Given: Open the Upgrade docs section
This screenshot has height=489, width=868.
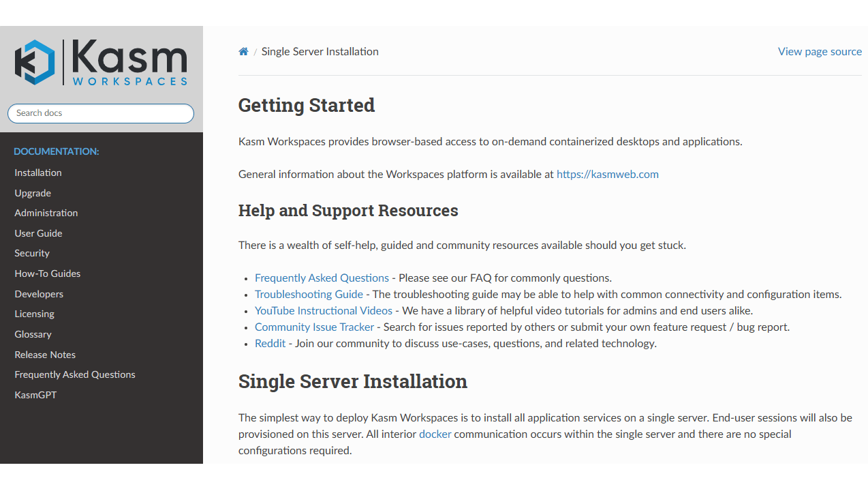Looking at the screenshot, I should 33,193.
